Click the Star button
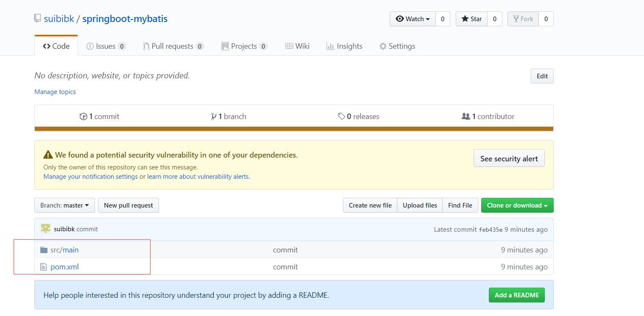Image resolution: width=644 pixels, height=316 pixels. tap(471, 19)
